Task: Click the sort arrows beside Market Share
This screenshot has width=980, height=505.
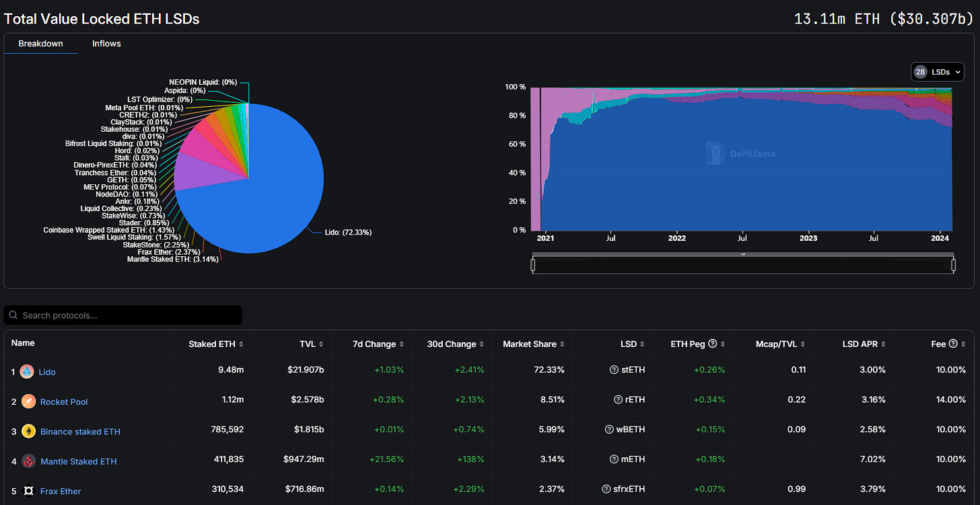Action: 562,344
